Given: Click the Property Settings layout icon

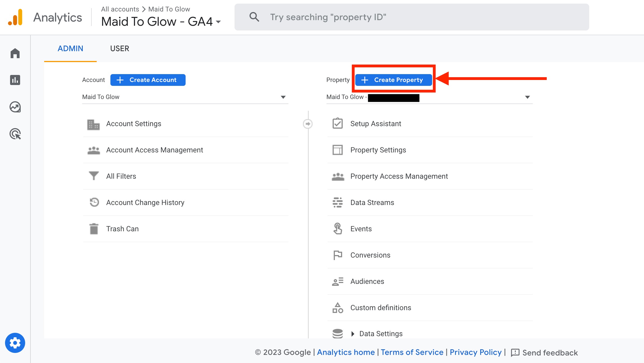Looking at the screenshot, I should (338, 150).
